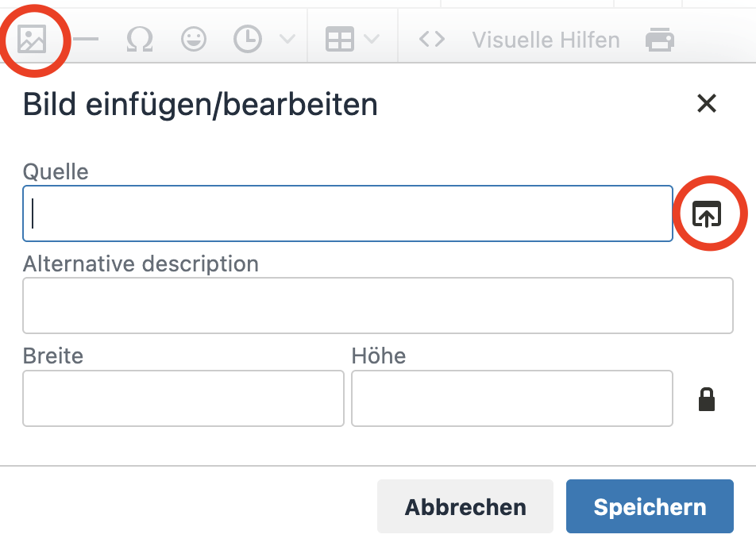This screenshot has height=546, width=756.
Task: Click the emoticons toolbar icon
Action: tap(193, 38)
